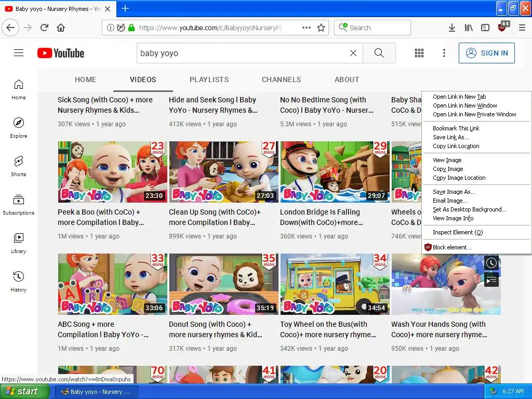The width and height of the screenshot is (532, 399).
Task: Open YouTube settings three-dot menu
Action: coord(444,53)
